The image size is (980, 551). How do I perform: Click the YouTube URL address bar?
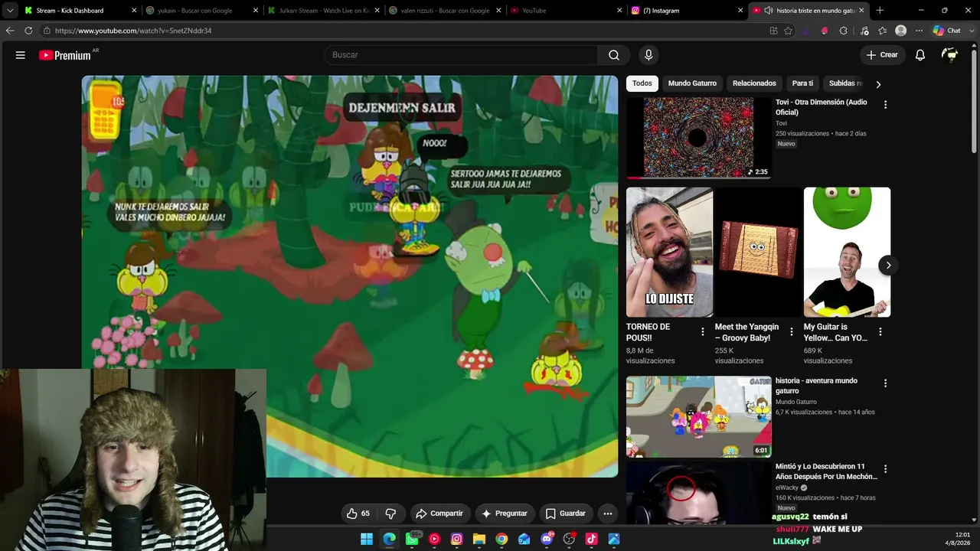pyautogui.click(x=406, y=31)
